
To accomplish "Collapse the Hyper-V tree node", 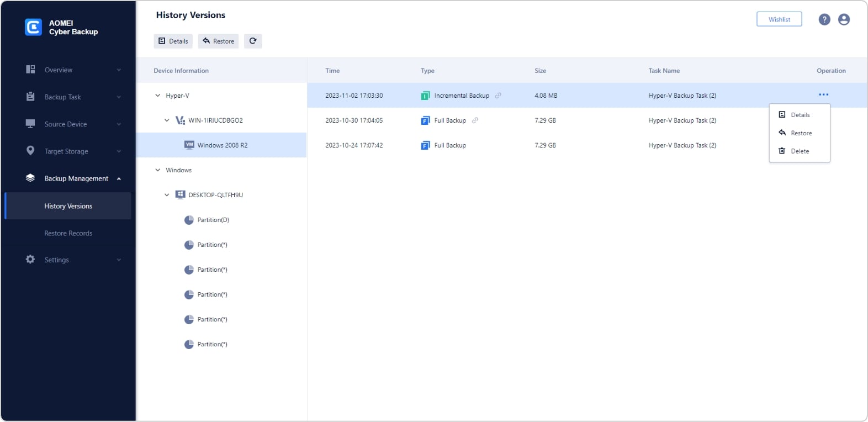I will click(158, 96).
